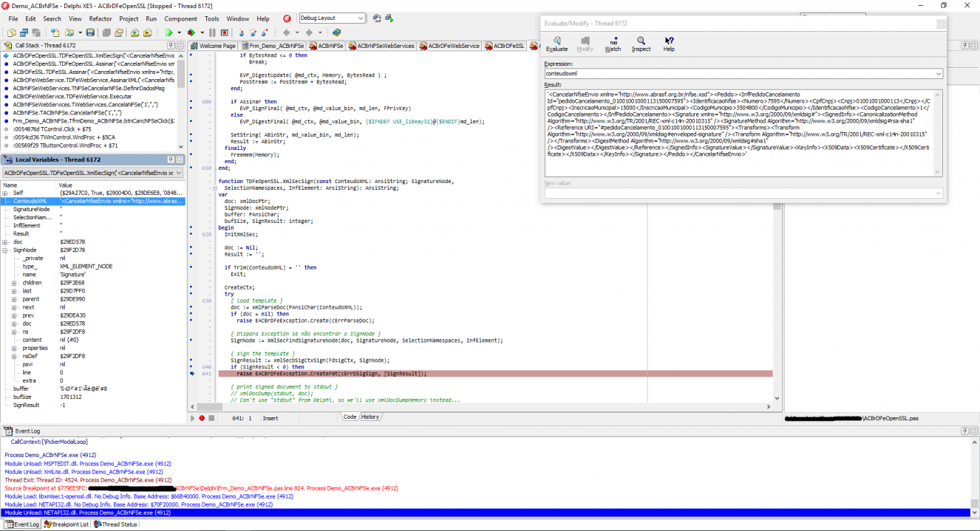Switch to Frm_Demo_ACBrNFSe editor tab
The height and width of the screenshot is (531, 980).
271,46
